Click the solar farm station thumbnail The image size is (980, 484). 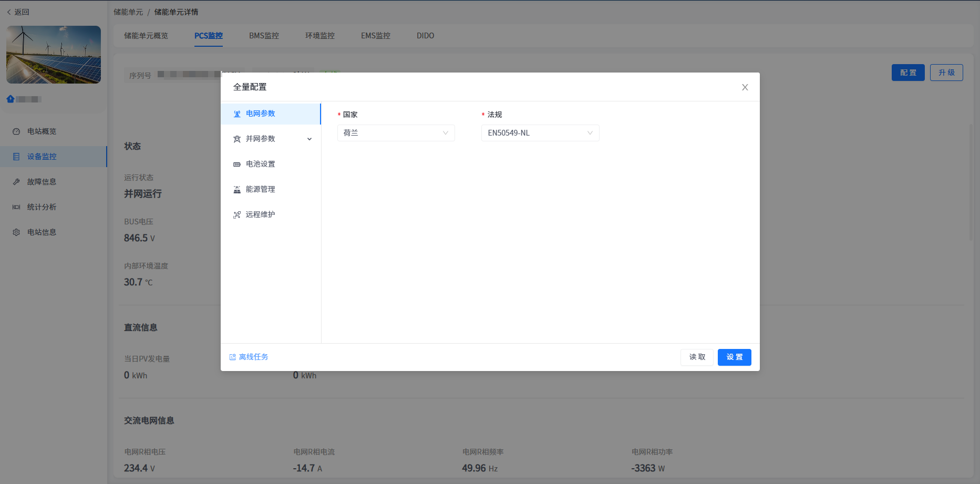click(54, 55)
